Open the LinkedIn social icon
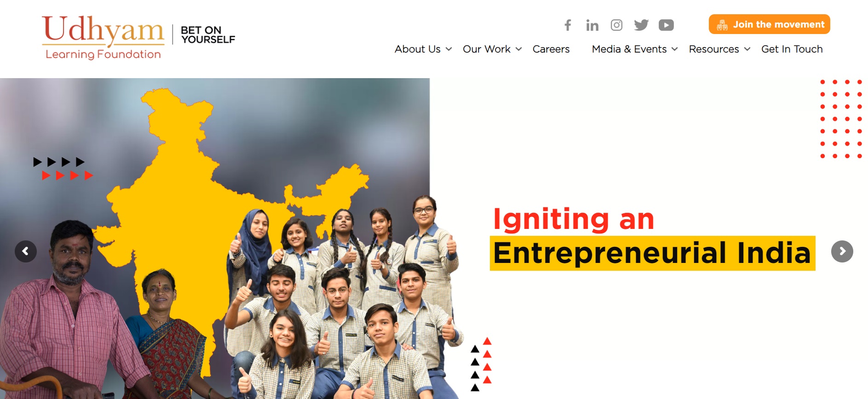 tap(592, 25)
